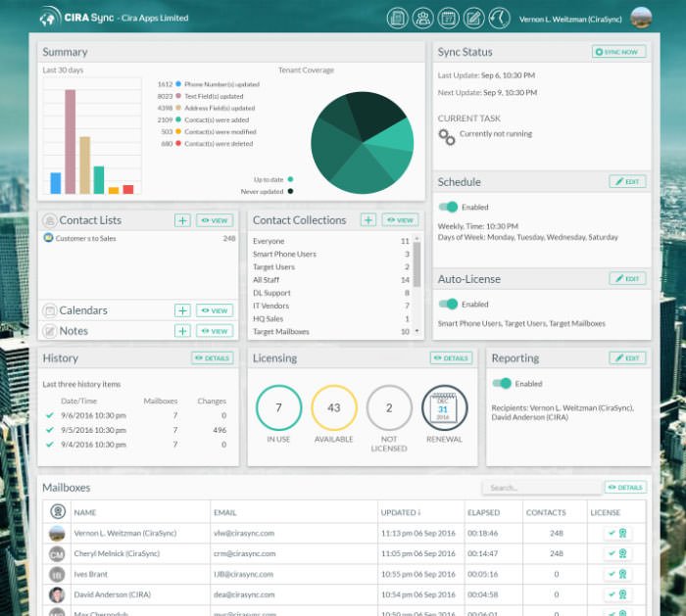
Task: Sort mailboxes by Updated column
Action: coord(402,512)
